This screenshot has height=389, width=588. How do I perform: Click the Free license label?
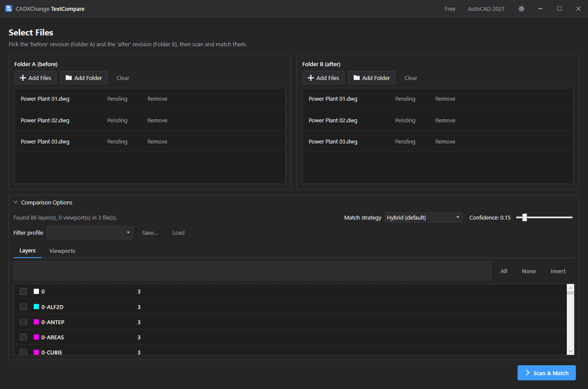coord(450,9)
